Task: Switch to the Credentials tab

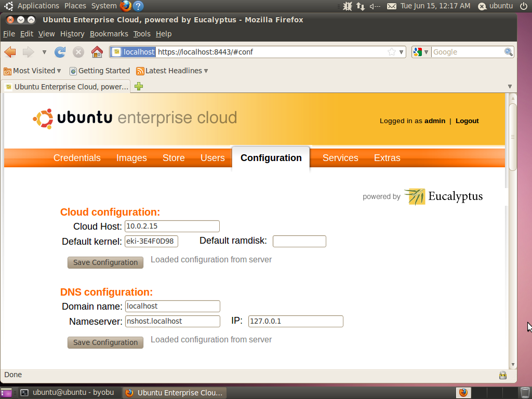Action: 77,158
